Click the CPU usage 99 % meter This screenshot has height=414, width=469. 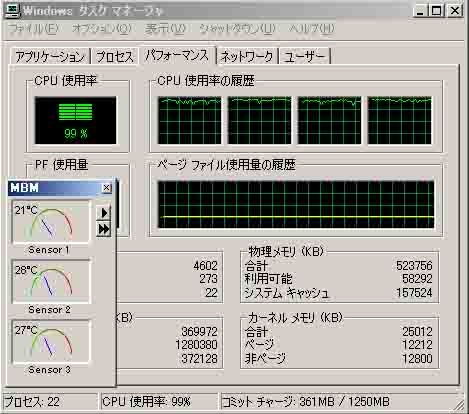(76, 120)
